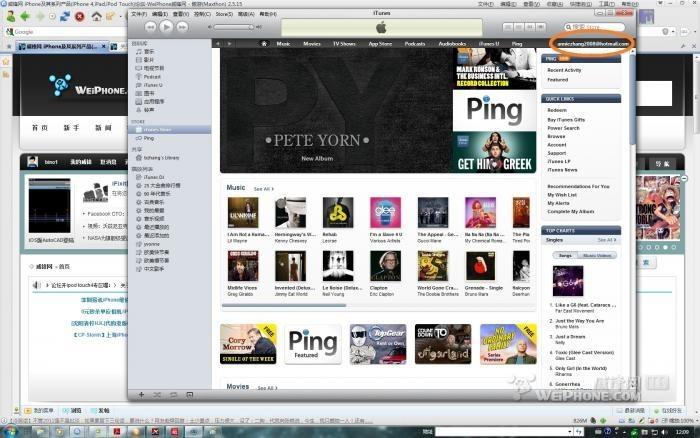
Task: Click the iTunes Play button
Action: [166, 27]
